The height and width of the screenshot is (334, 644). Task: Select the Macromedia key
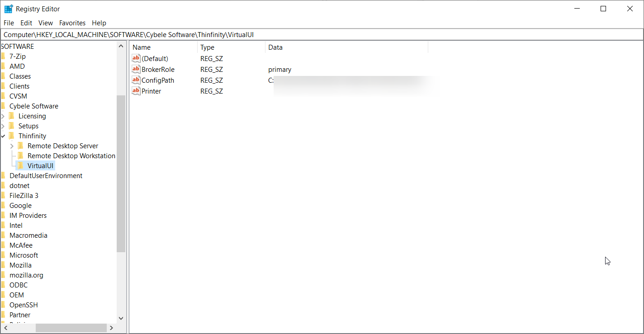pos(28,235)
